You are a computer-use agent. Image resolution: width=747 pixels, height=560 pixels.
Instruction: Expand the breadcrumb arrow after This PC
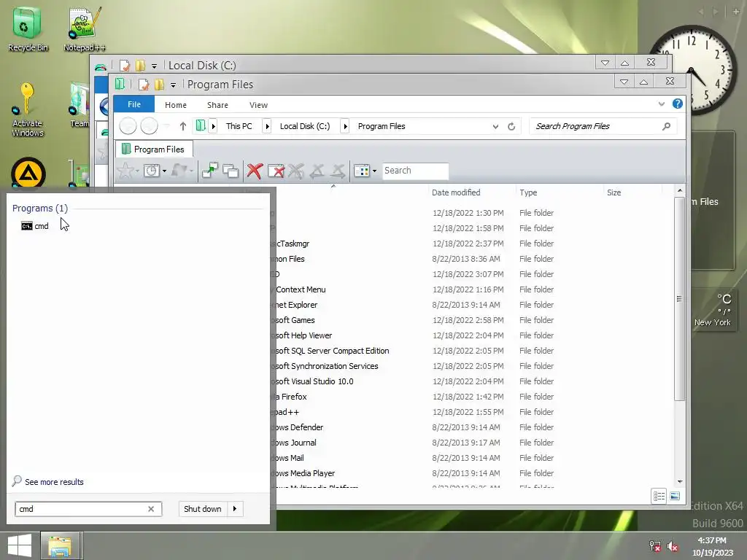point(267,126)
